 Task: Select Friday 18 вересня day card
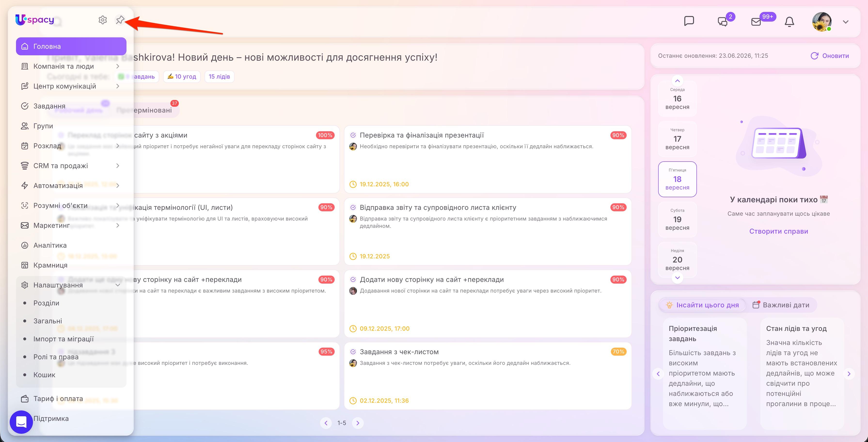(x=677, y=179)
